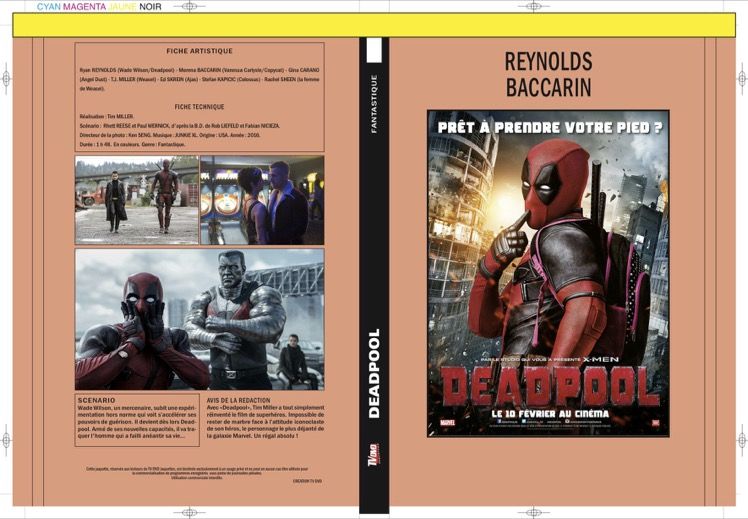Viewport: 748px width, 519px height.
Task: Click the CYAN color label
Action: click(x=49, y=7)
